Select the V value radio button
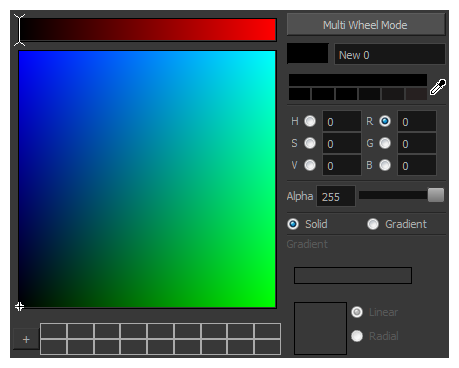Screen dimensions: 459x368 pos(310,165)
